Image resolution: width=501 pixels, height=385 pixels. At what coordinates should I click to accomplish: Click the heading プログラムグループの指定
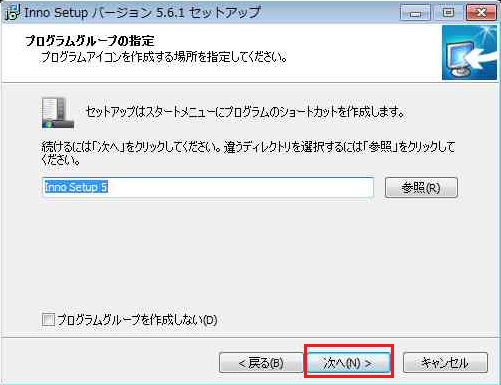(x=90, y=41)
